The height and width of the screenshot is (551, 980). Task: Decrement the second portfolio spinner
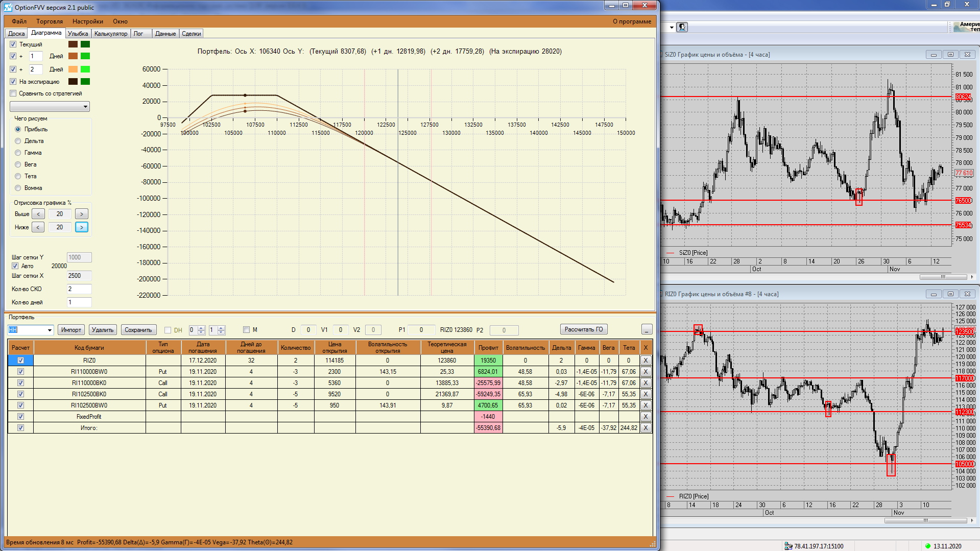(x=221, y=332)
